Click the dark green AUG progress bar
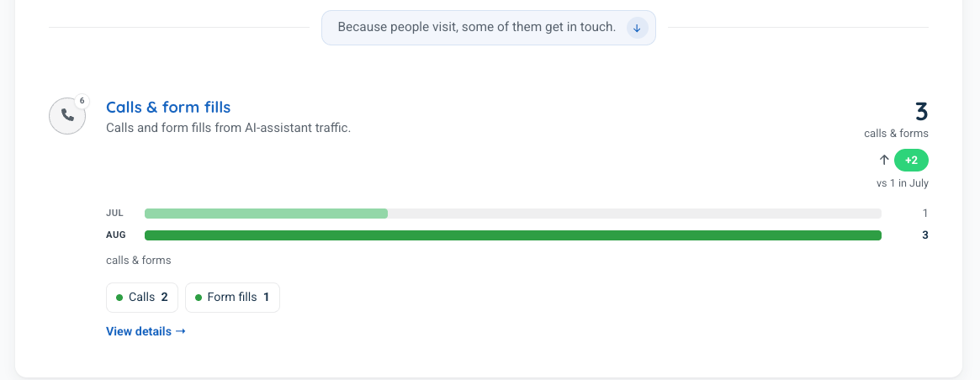This screenshot has height=380, width=980. pyautogui.click(x=513, y=235)
